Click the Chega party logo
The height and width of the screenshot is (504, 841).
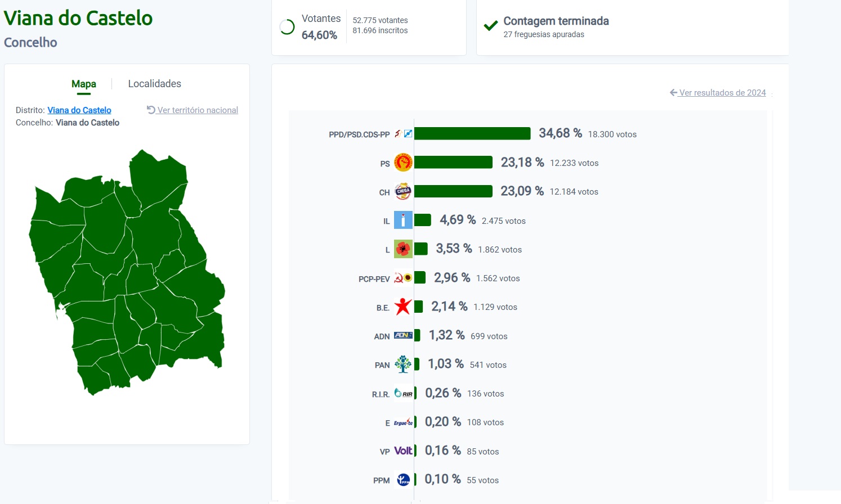point(403,191)
